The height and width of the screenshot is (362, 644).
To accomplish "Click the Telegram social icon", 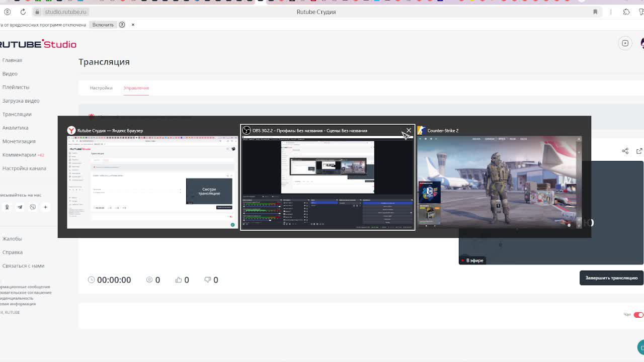I will tap(20, 207).
